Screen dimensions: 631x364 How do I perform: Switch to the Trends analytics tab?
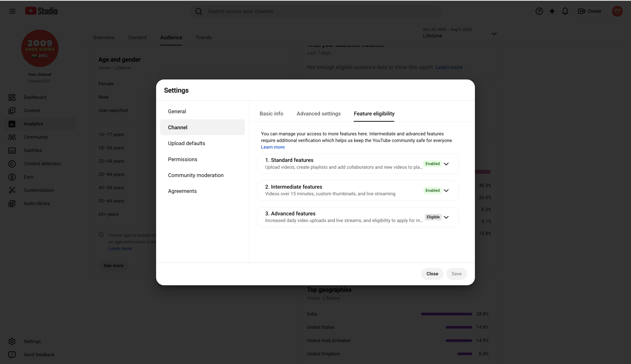click(x=204, y=37)
